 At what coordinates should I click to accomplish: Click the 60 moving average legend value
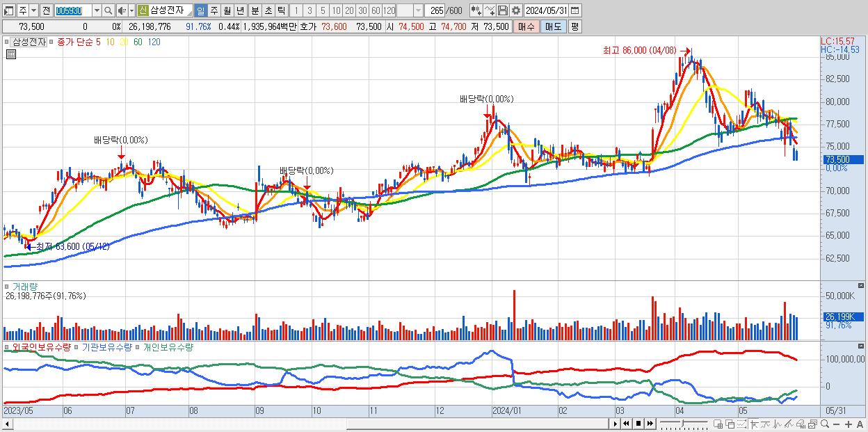tap(138, 42)
